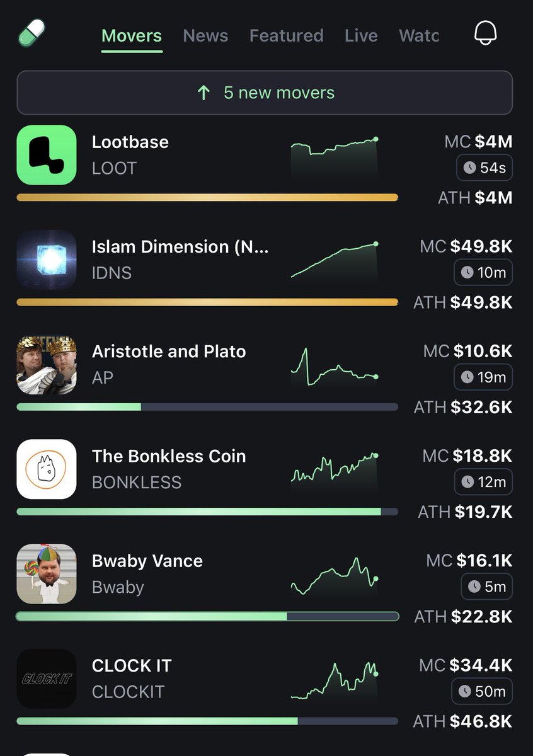Switch to the Featured tab
Viewport: 533px width, 756px height.
(x=286, y=35)
